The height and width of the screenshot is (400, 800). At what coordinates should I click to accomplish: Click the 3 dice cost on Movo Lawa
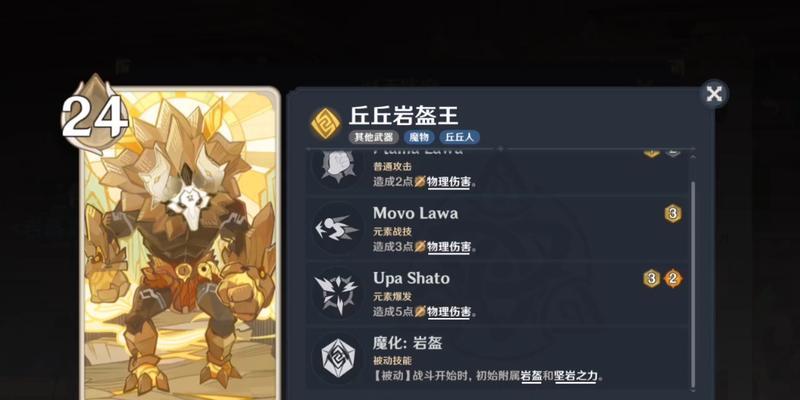(x=673, y=214)
